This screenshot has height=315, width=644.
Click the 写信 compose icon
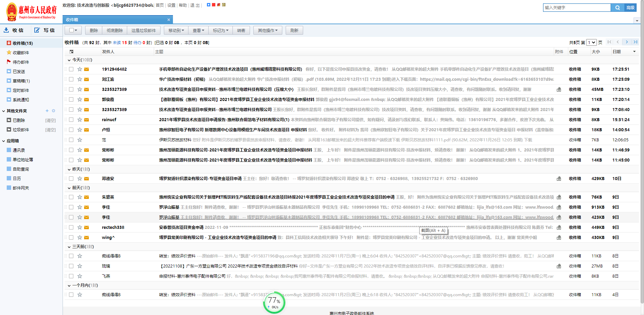tap(37, 30)
